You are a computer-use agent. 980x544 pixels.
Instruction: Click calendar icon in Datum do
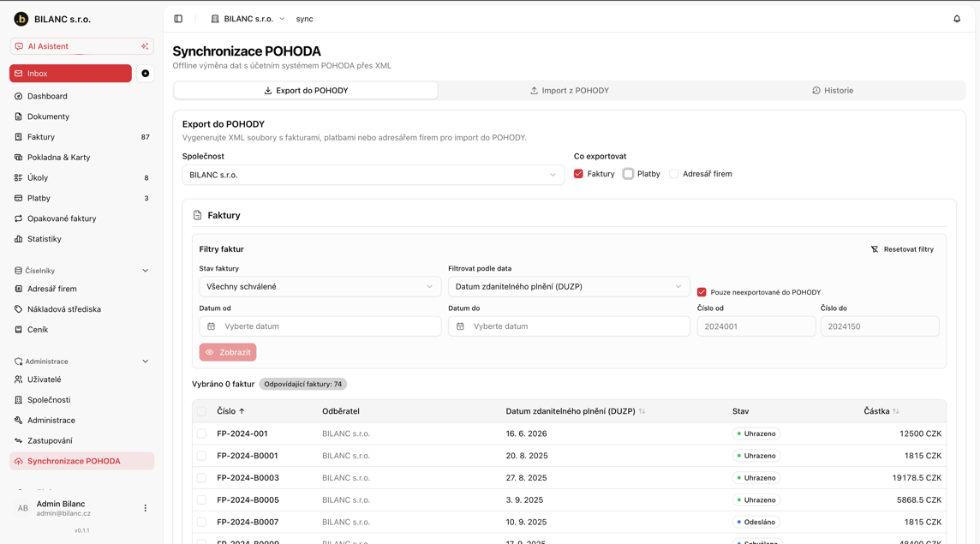tap(461, 326)
